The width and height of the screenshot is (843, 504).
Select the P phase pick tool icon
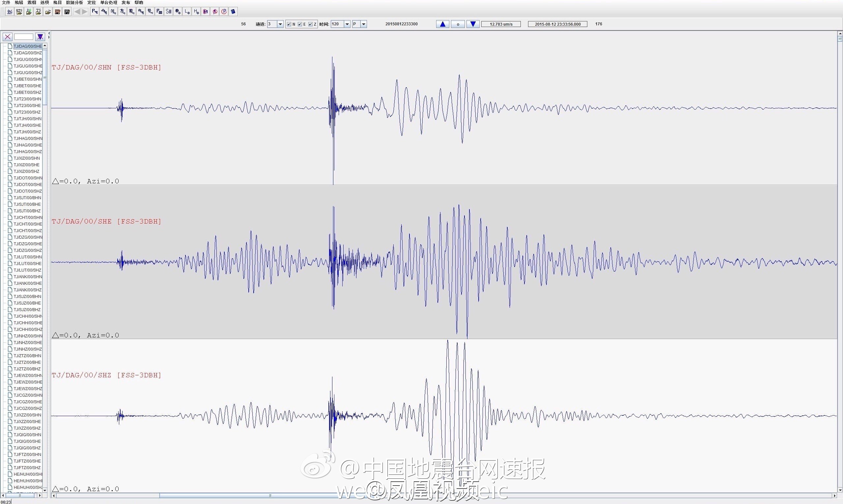tap(95, 12)
